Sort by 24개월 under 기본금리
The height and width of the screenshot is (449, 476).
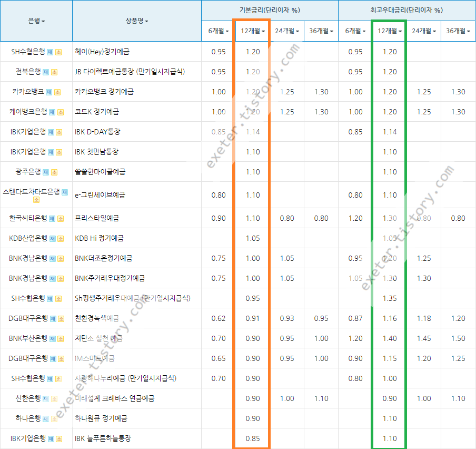(x=287, y=31)
